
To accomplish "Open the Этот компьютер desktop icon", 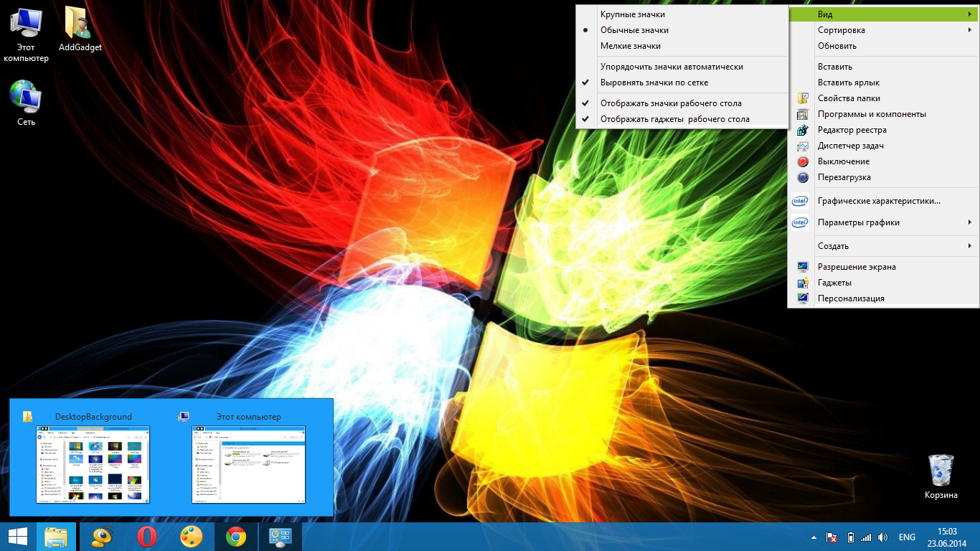I will (26, 34).
